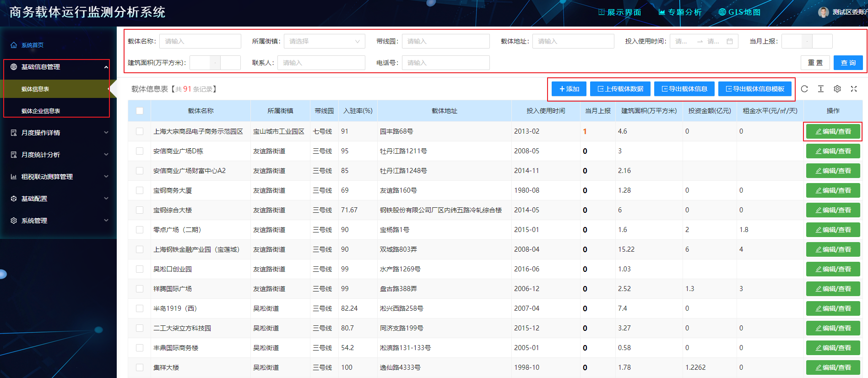
Task: Open the GIS地图 globe link
Action: click(739, 12)
